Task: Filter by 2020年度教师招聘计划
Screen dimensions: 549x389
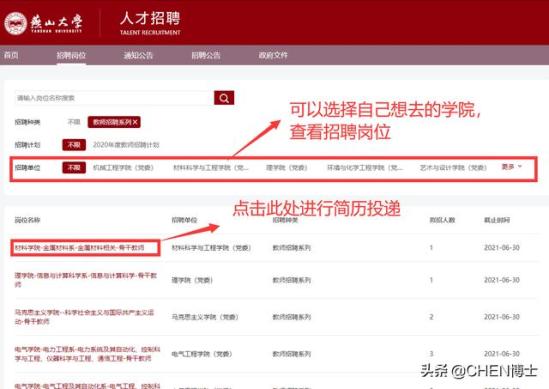Action: pyautogui.click(x=126, y=145)
